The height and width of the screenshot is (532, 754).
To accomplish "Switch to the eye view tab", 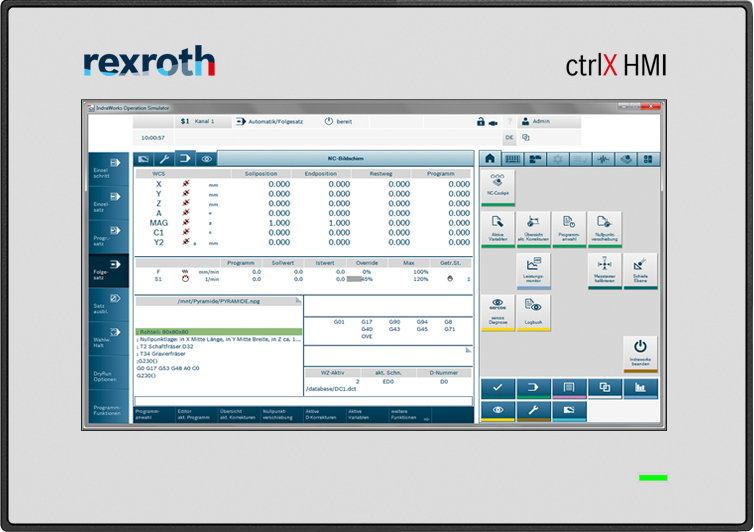I will click(x=207, y=159).
